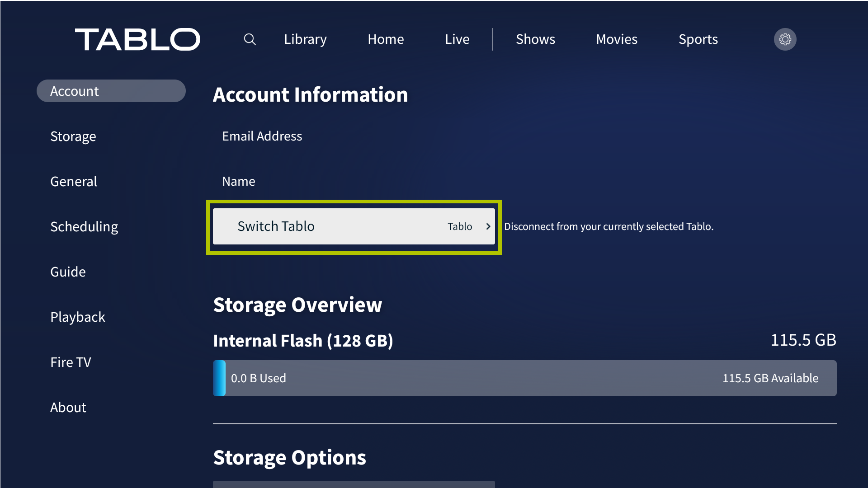Open the settings gear icon
Screen dimensions: 868x488
785,39
